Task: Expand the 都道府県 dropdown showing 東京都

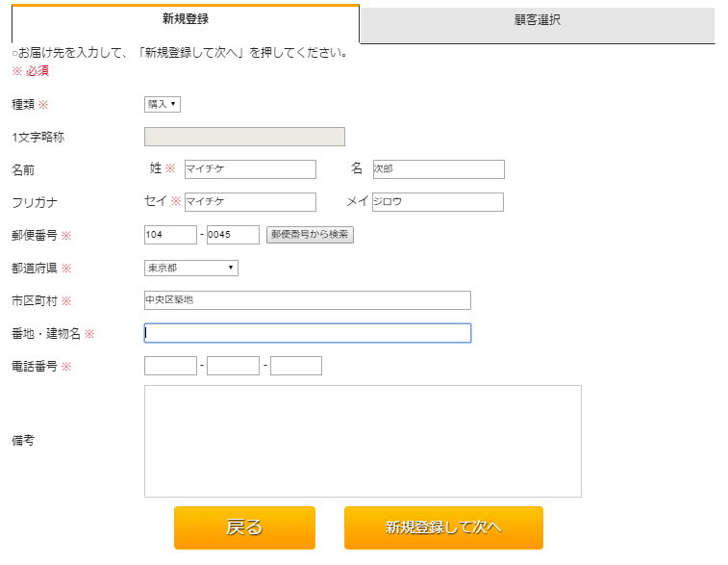Action: pos(190,268)
